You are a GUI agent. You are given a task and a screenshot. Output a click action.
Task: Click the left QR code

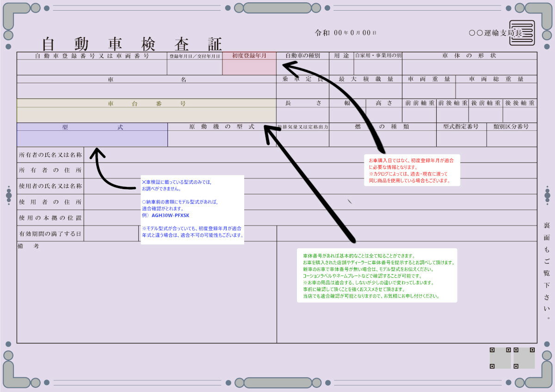pos(500,358)
